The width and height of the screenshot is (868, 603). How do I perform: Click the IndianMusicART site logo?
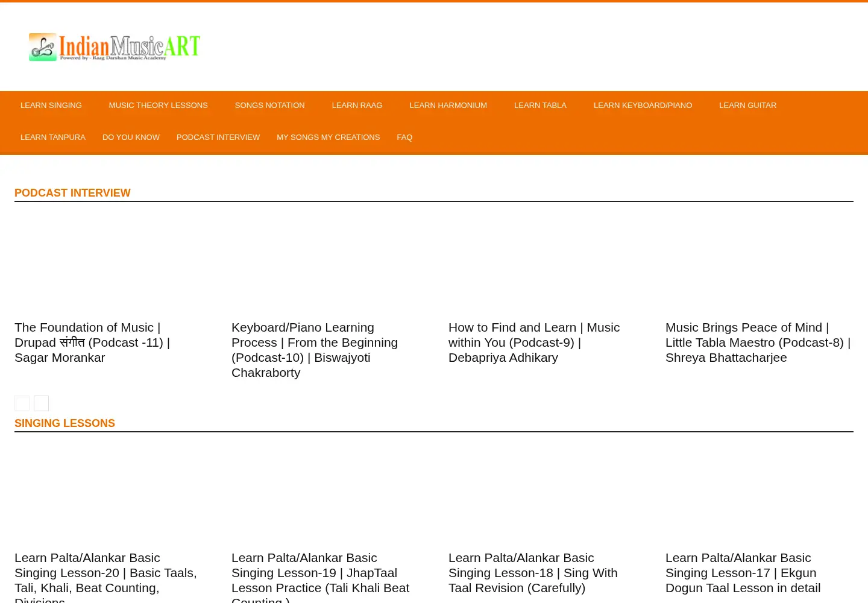tap(115, 47)
